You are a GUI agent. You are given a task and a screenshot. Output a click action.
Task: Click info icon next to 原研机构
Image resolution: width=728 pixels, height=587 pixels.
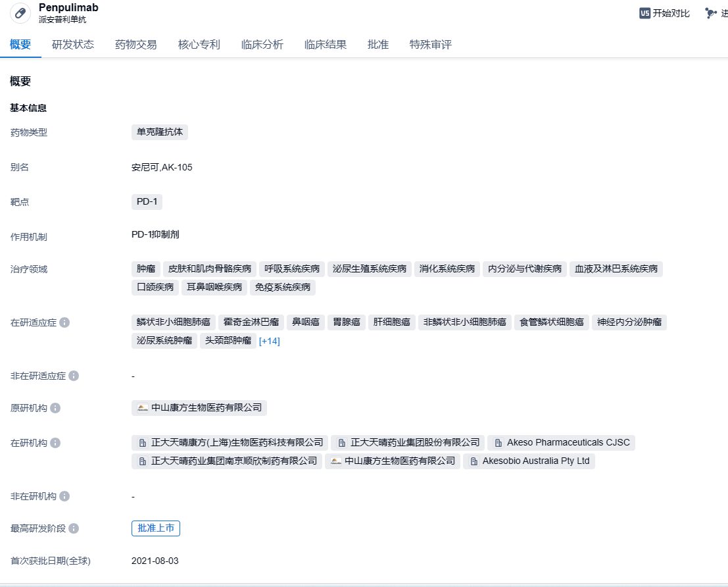pyautogui.click(x=55, y=408)
